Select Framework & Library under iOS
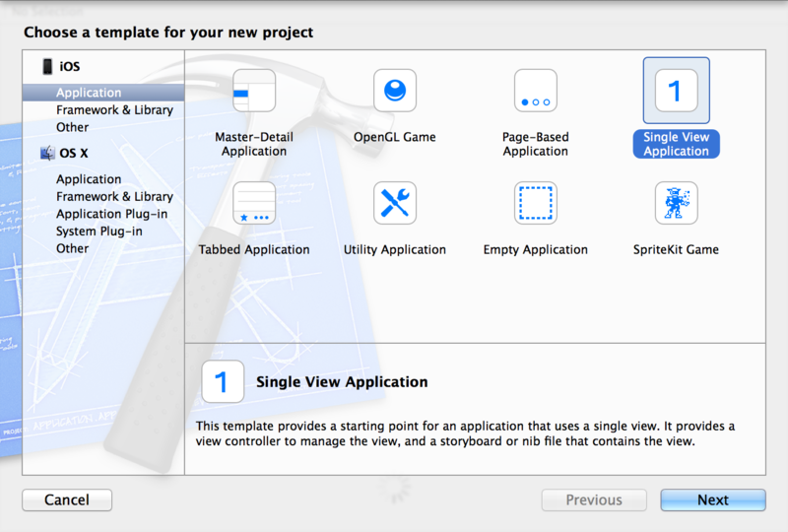 pyautogui.click(x=114, y=109)
